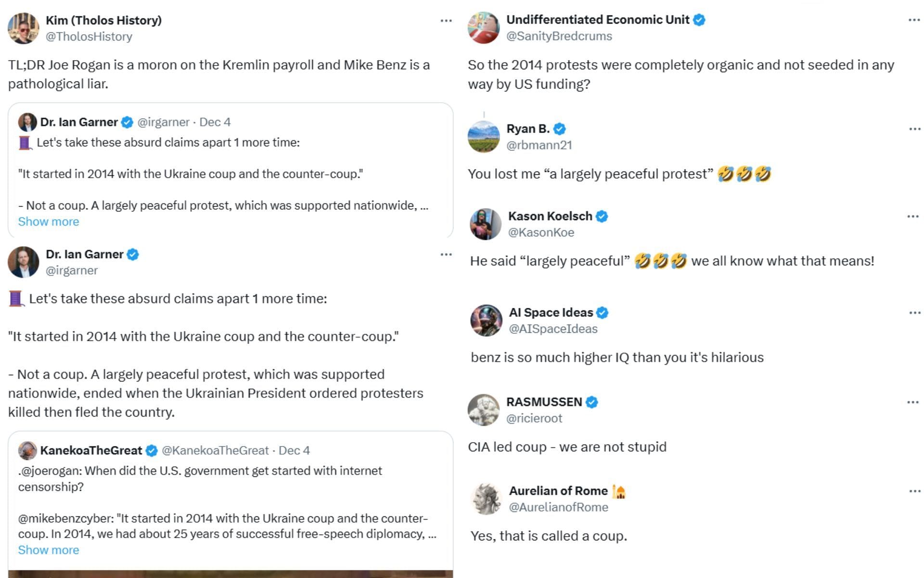This screenshot has height=578, width=924.
Task: Expand options for RASMUSSEN's reply
Action: pos(912,402)
